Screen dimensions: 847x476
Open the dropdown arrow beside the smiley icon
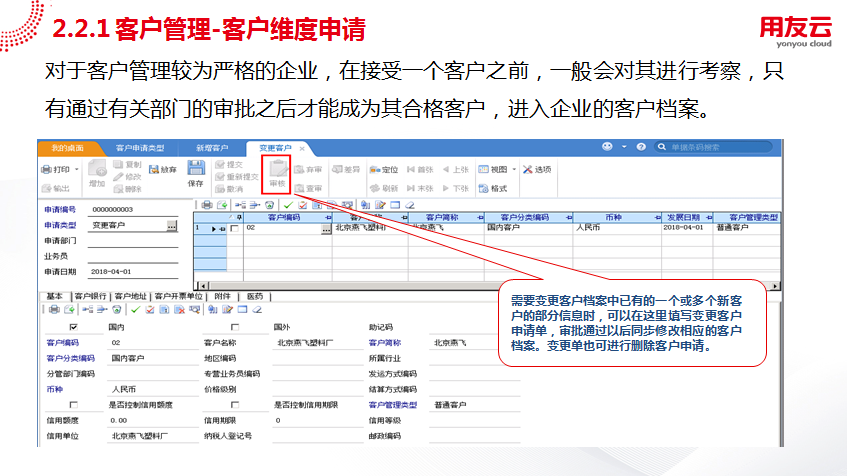click(624, 147)
